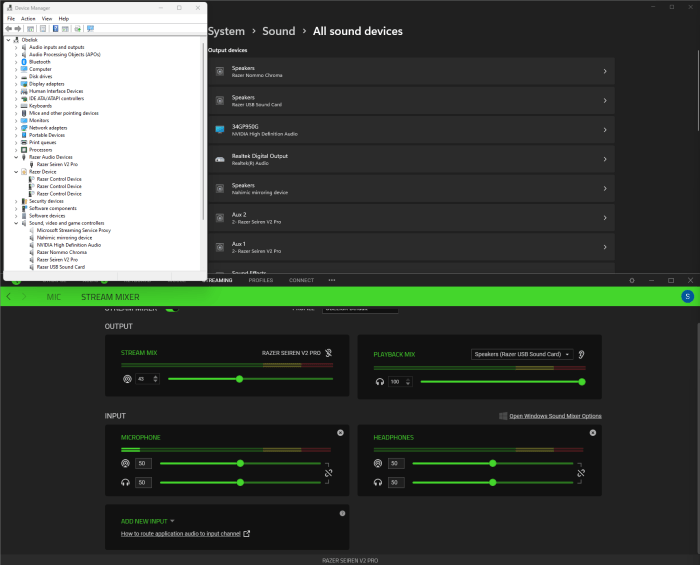Viewport: 700px width, 565px height.
Task: Expand Keyboards node in Device Manager
Action: click(16, 106)
